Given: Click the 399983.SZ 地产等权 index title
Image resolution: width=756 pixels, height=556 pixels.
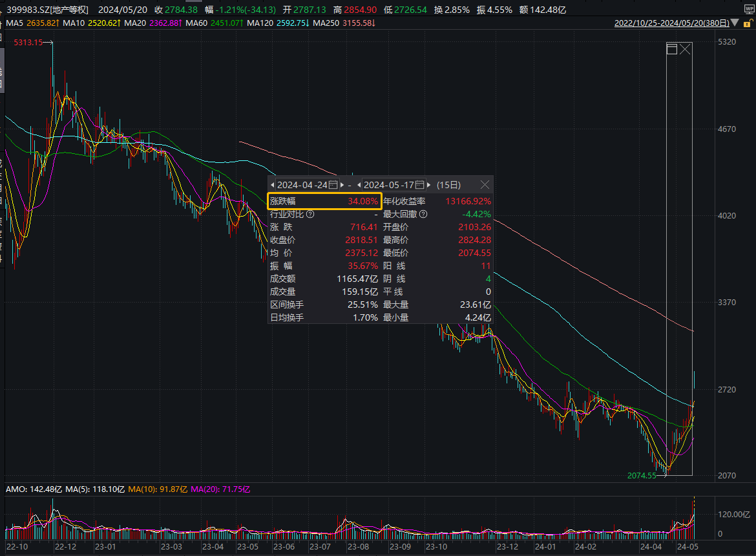Looking at the screenshot, I should point(48,10).
